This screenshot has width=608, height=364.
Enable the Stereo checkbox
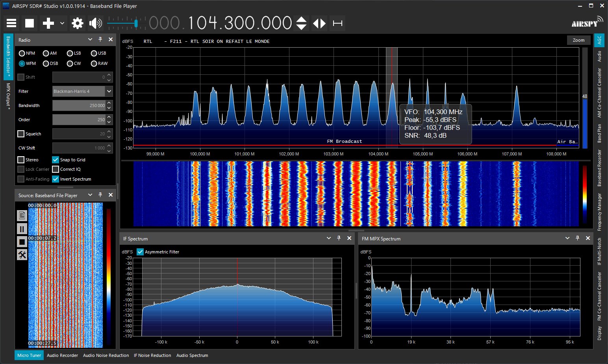[x=21, y=160]
